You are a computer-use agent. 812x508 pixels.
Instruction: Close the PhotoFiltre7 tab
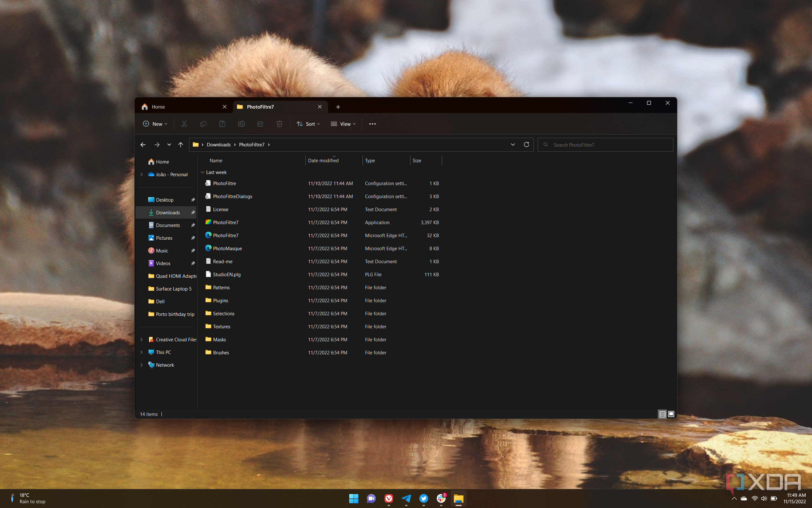(320, 107)
